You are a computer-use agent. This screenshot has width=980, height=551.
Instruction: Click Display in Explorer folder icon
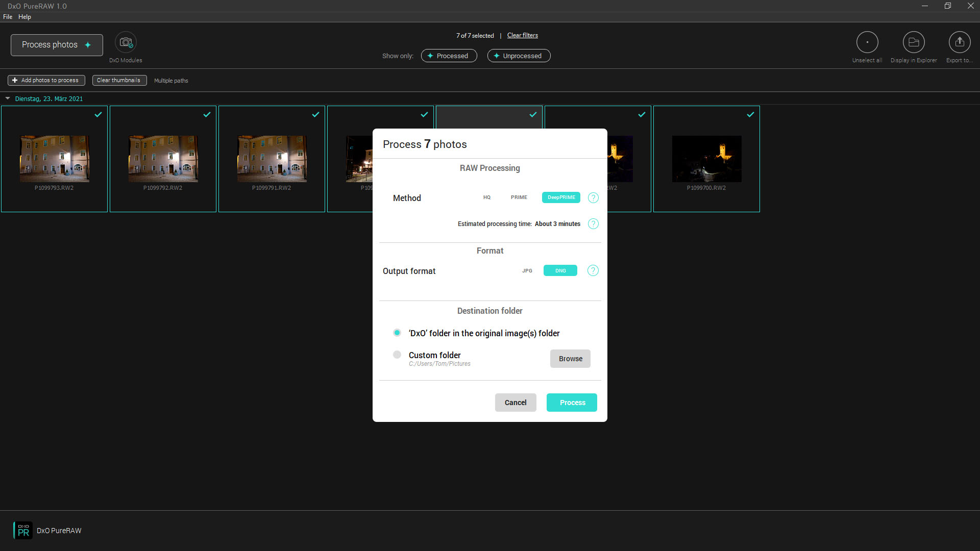tap(913, 42)
